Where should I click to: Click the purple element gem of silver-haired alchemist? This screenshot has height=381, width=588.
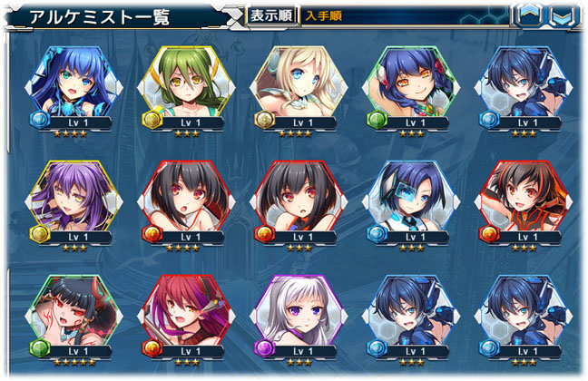tap(265, 348)
